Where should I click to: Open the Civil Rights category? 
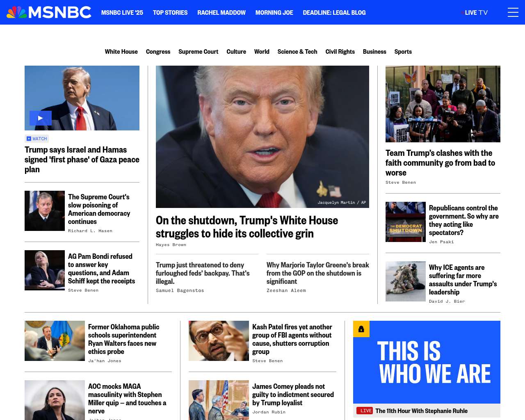click(340, 52)
